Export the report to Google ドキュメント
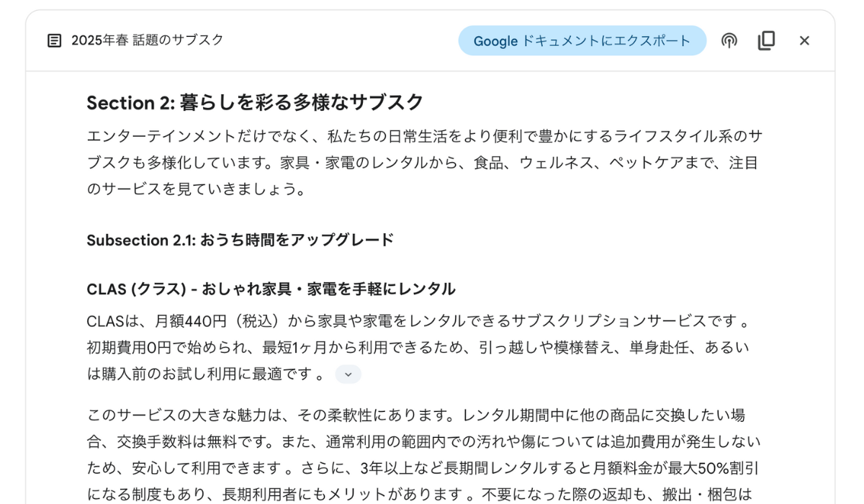 click(x=582, y=40)
